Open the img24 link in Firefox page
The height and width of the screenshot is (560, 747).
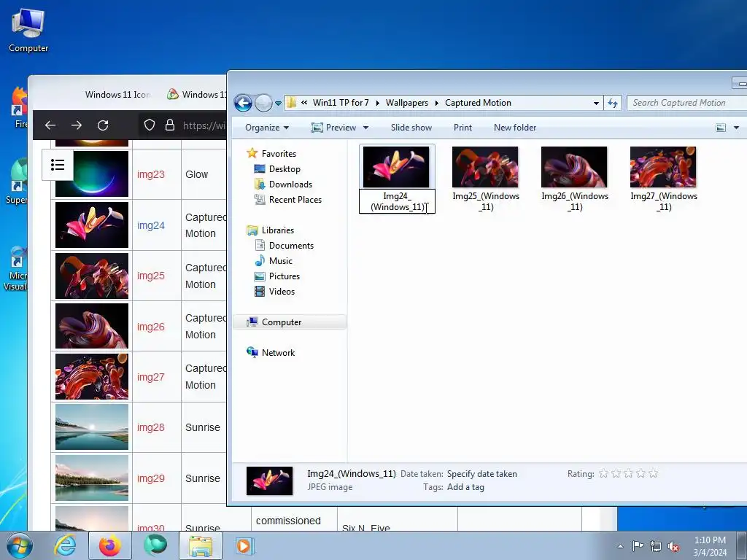151,226
